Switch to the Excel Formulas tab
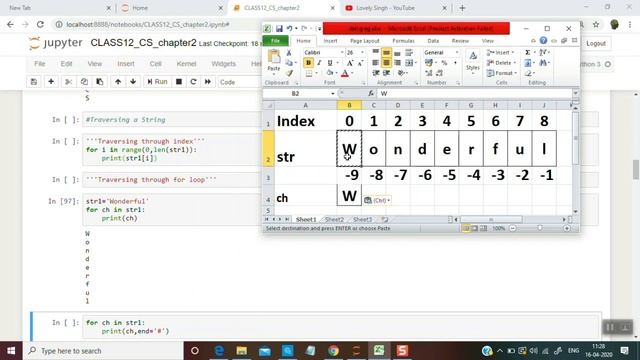640x360 pixels. [403, 41]
